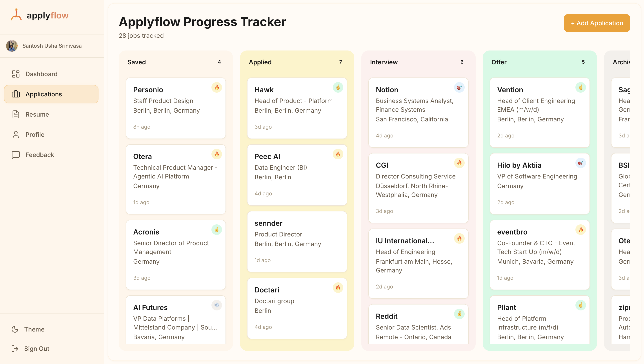Click the Applications briefcase icon

pos(16,94)
